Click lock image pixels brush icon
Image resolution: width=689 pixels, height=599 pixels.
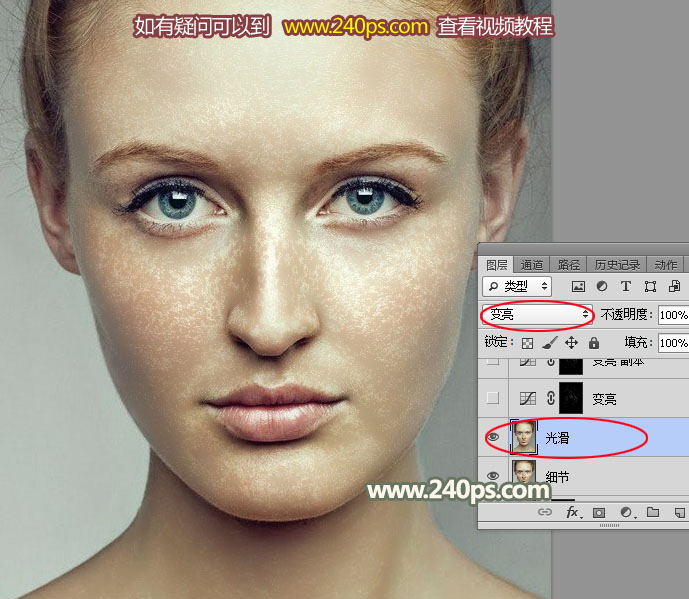pos(549,343)
